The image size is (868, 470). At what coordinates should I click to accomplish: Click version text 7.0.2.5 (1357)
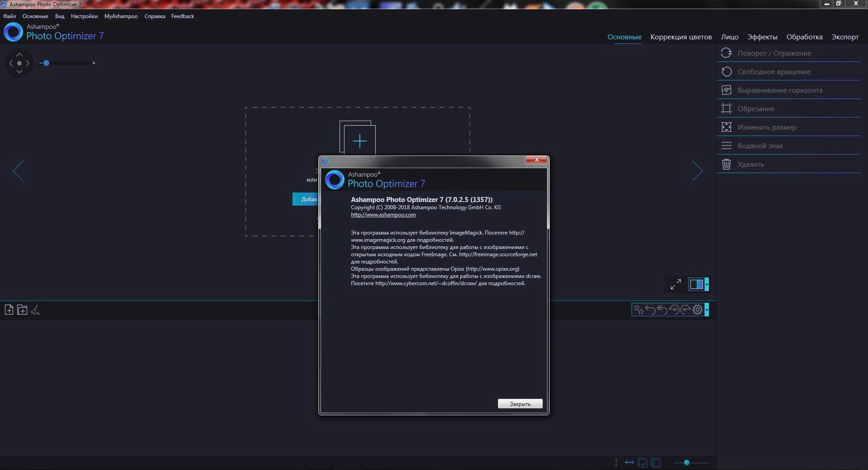[x=469, y=199]
